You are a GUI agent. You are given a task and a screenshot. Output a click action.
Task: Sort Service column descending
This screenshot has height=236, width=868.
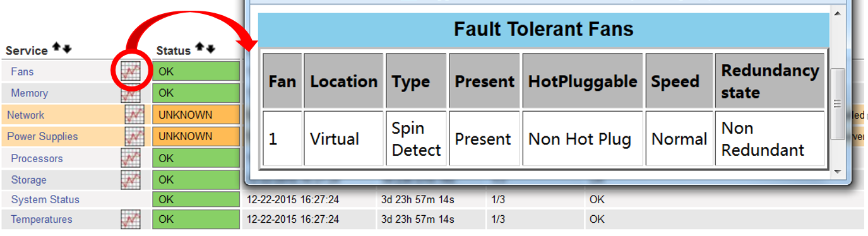click(x=66, y=49)
